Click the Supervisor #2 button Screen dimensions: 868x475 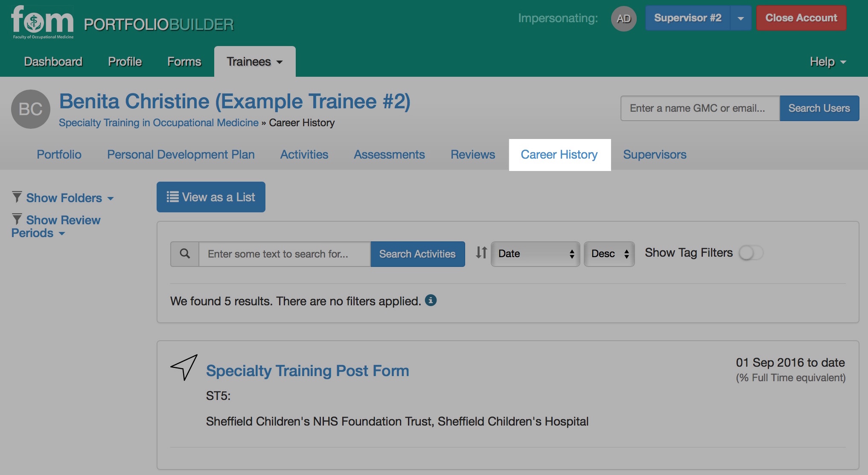[687, 18]
